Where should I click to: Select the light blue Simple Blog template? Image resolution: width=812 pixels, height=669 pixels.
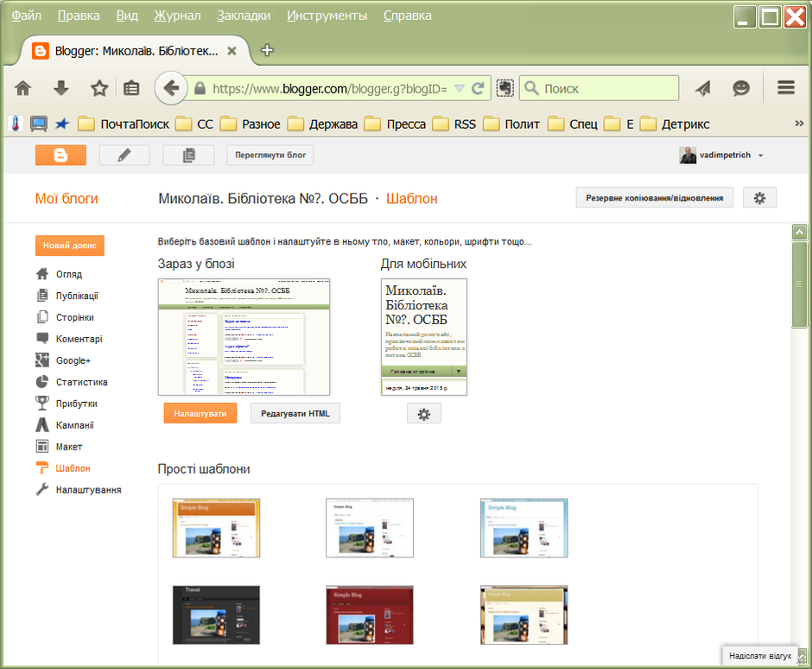point(523,528)
